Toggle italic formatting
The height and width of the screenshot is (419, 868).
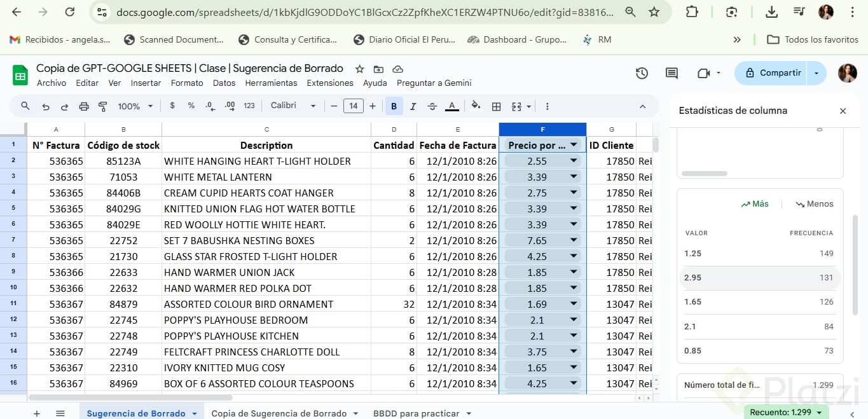pos(413,106)
